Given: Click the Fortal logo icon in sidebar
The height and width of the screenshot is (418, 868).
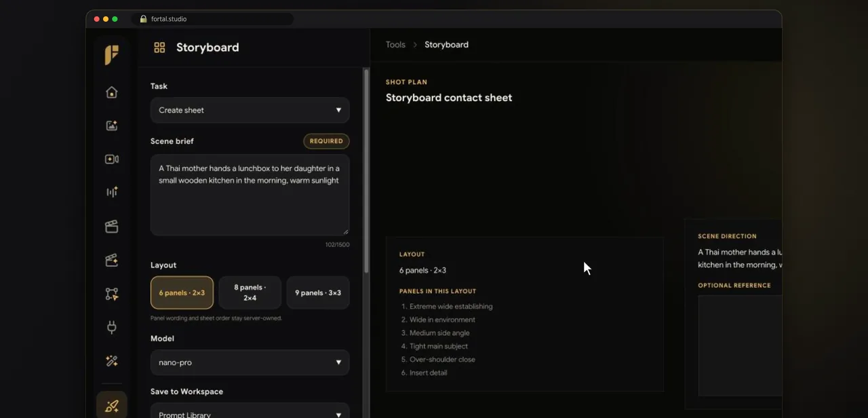Looking at the screenshot, I should click(x=112, y=55).
